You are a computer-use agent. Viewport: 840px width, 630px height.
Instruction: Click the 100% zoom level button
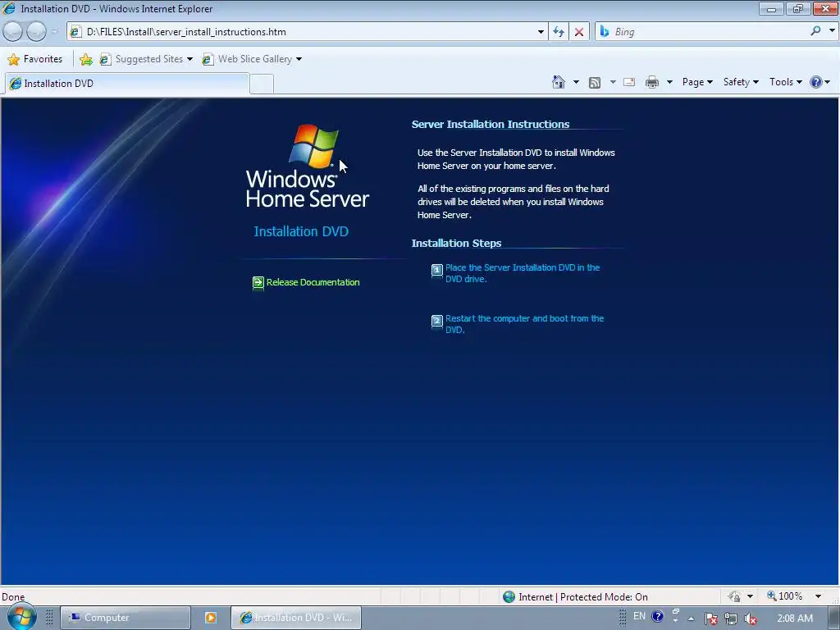point(785,596)
